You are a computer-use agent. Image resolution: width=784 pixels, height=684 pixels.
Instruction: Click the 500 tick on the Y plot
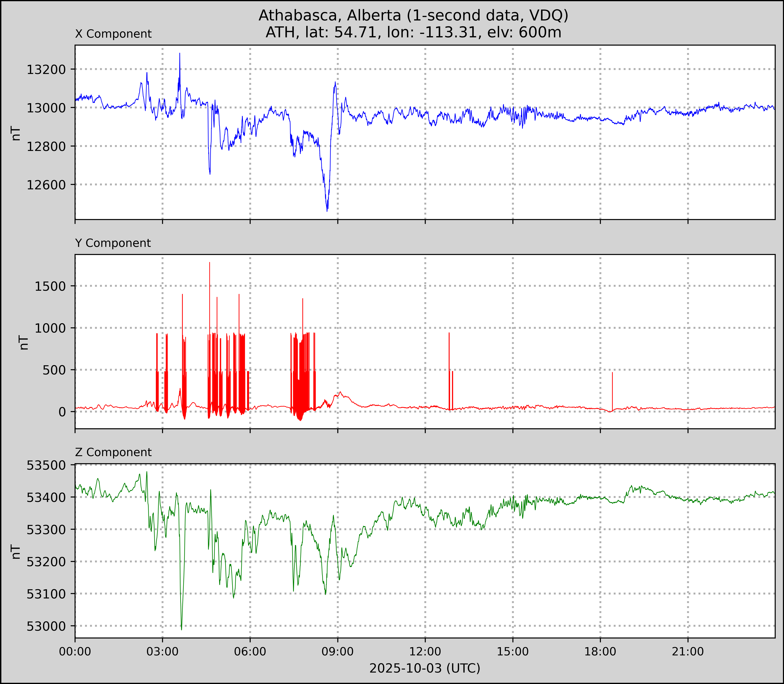coord(54,370)
